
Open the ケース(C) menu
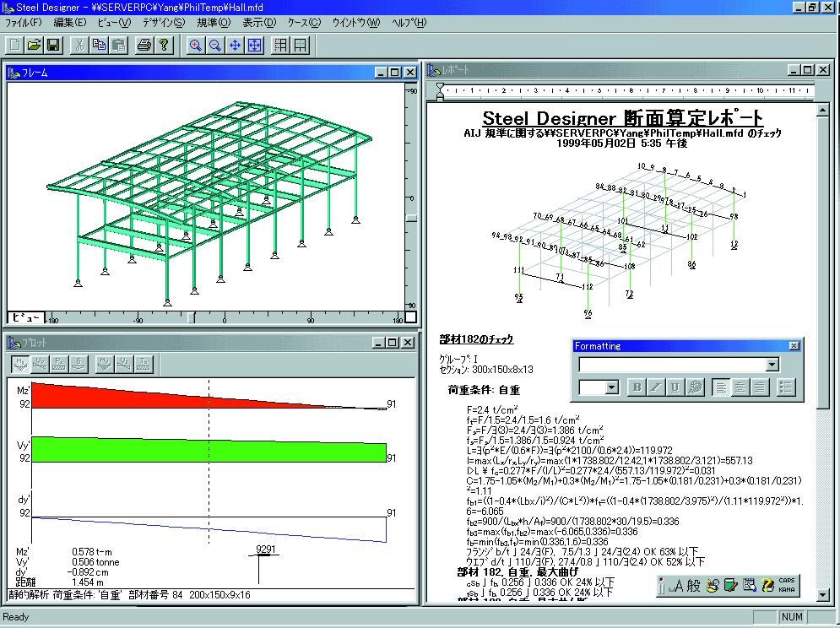(x=304, y=23)
